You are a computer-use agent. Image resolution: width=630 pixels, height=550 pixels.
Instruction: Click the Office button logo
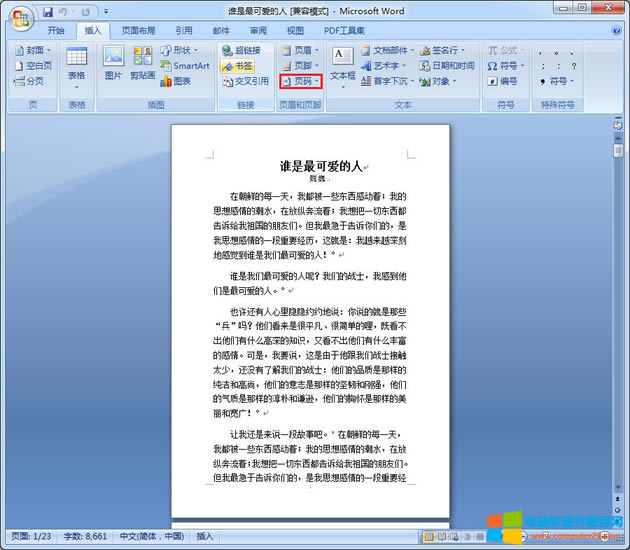21,16
